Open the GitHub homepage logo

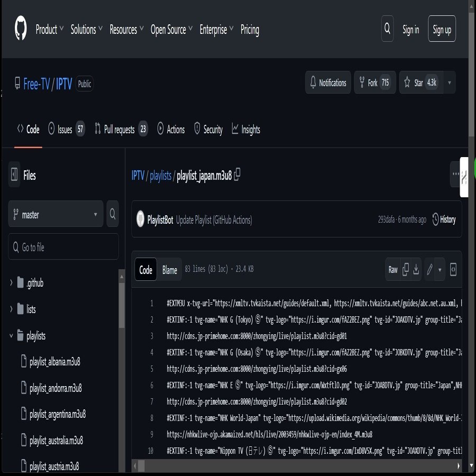(x=21, y=28)
